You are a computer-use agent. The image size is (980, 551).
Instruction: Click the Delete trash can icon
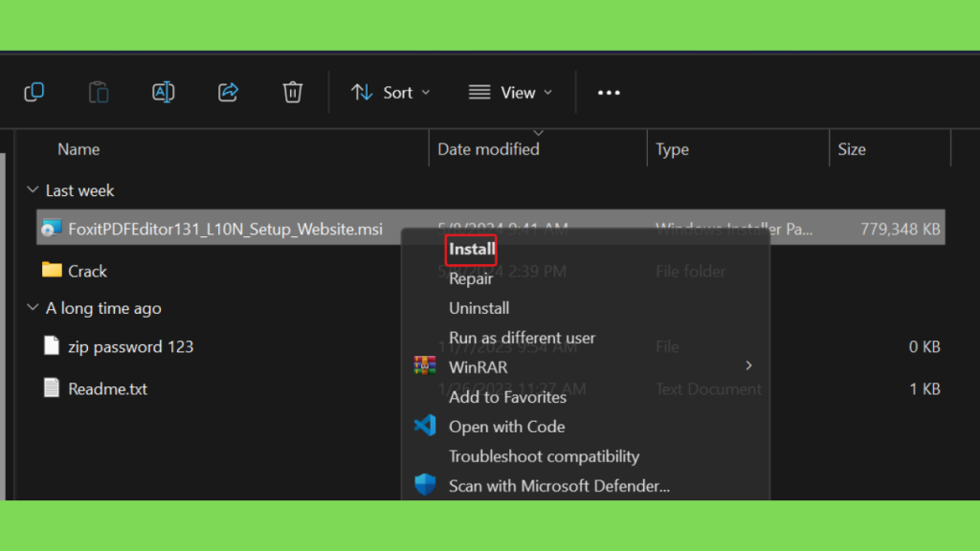click(x=293, y=93)
